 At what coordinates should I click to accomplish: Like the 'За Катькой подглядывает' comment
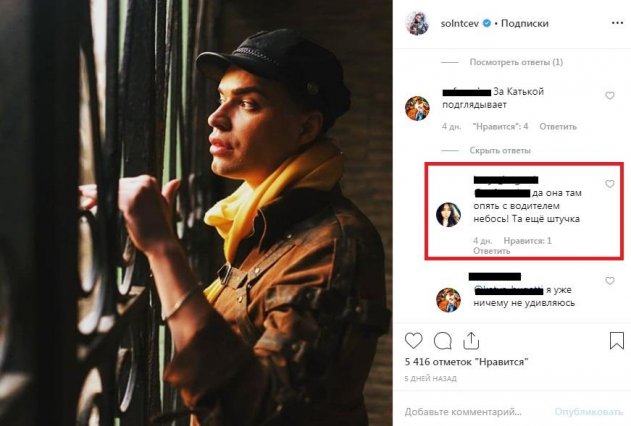pos(609,95)
